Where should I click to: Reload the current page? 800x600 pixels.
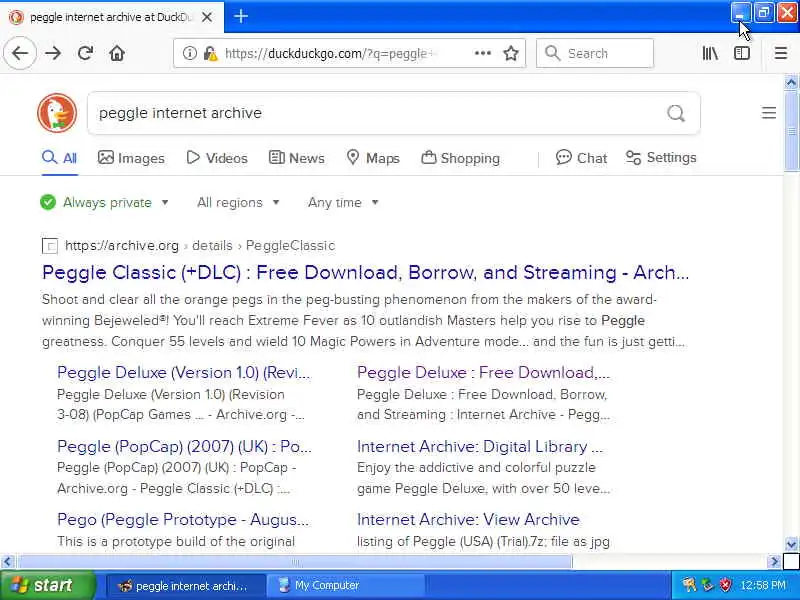tap(85, 53)
